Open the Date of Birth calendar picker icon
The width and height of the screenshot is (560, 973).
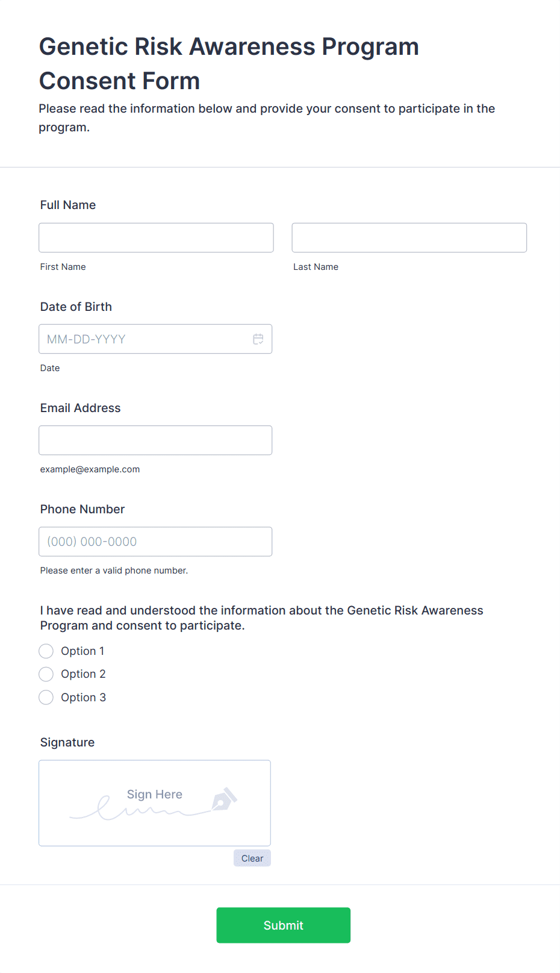[x=258, y=339]
